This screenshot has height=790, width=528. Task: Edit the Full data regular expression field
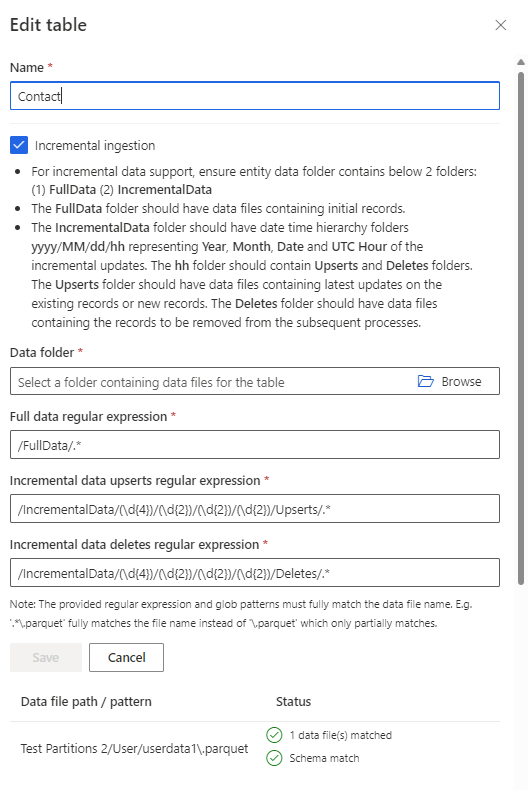point(255,445)
